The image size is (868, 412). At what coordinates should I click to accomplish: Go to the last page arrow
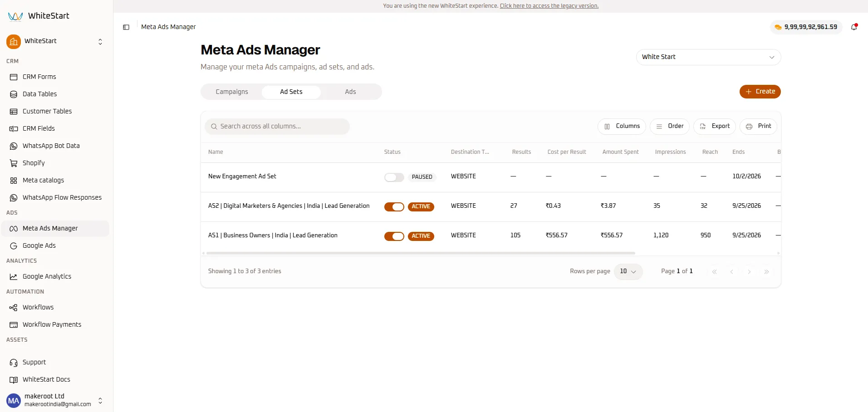coord(766,272)
